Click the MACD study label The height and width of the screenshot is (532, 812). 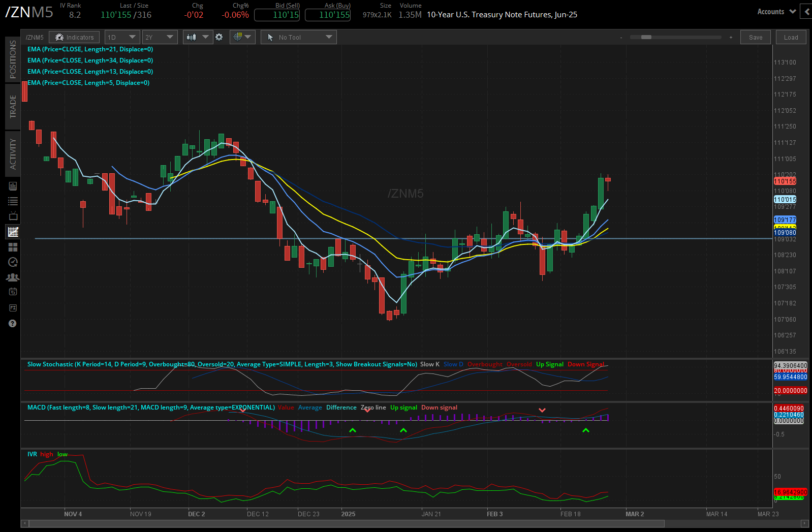click(x=151, y=408)
